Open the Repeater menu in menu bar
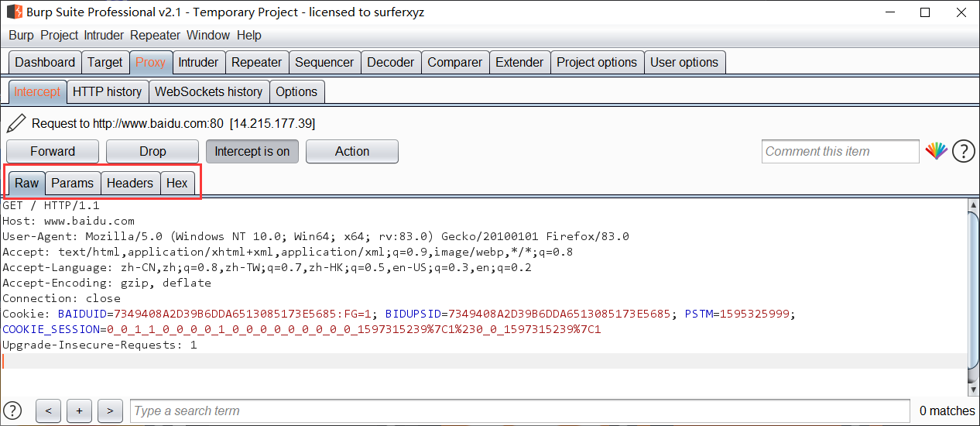Viewport: 980px width, 426px height. [x=155, y=36]
